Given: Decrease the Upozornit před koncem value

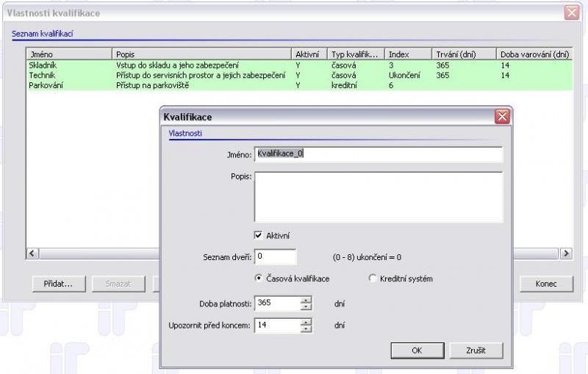Looking at the screenshot, I should tap(306, 328).
